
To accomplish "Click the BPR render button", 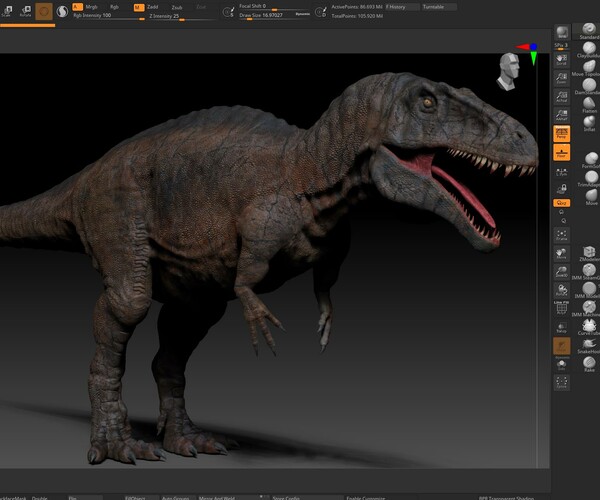I will click(x=562, y=32).
